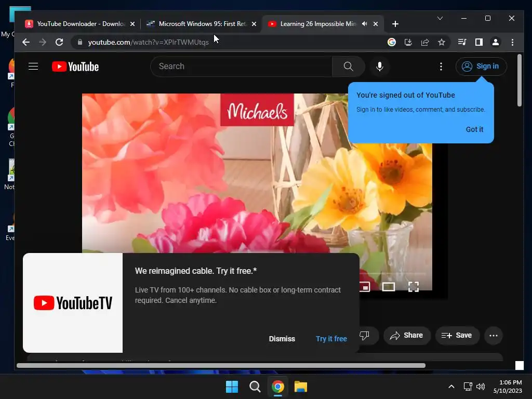This screenshot has width=532, height=399.
Task: Close the Learning 26 Impossible tab
Action: (x=376, y=24)
